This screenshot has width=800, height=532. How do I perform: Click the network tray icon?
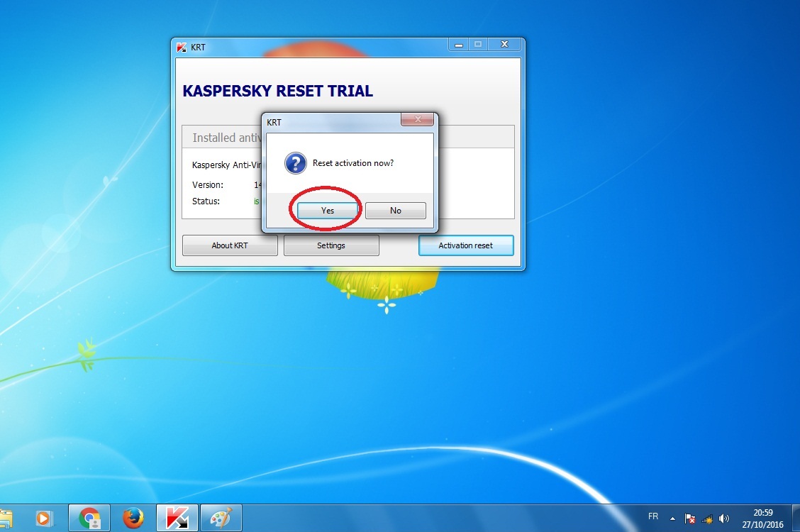(x=707, y=519)
